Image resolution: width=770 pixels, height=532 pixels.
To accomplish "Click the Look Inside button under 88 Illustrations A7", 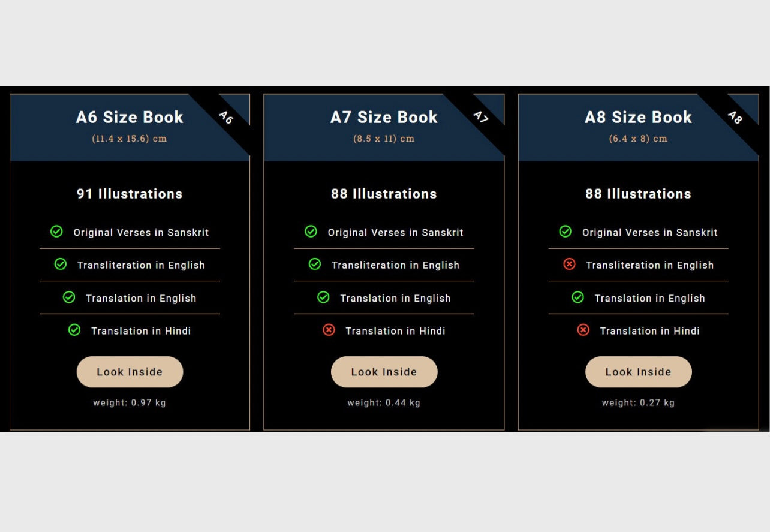I will 384,372.
